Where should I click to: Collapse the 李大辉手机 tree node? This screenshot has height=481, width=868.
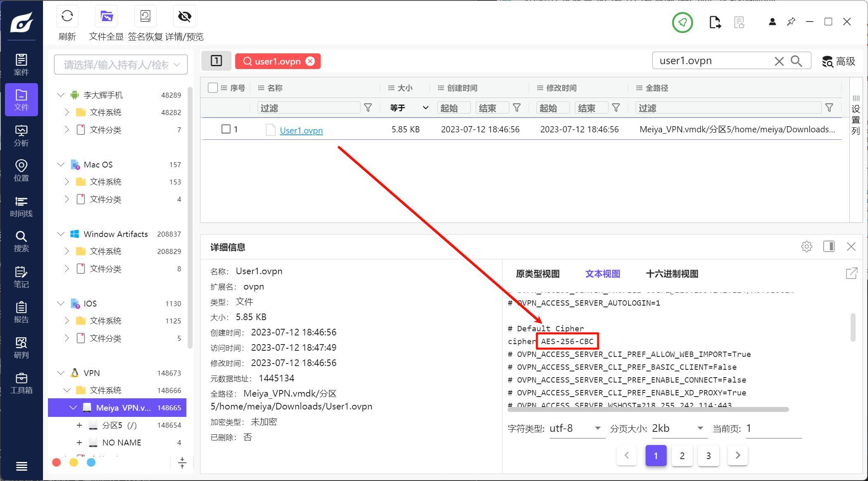(x=61, y=95)
